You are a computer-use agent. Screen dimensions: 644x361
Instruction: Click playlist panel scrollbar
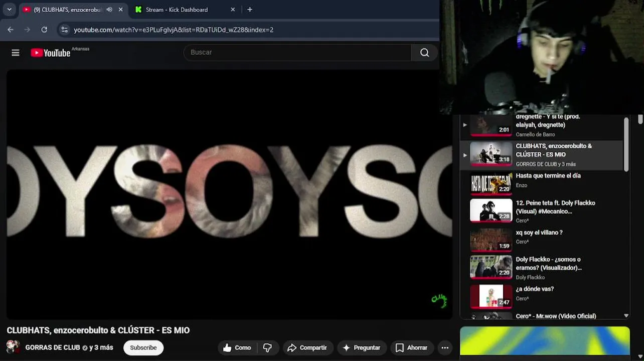point(626,144)
